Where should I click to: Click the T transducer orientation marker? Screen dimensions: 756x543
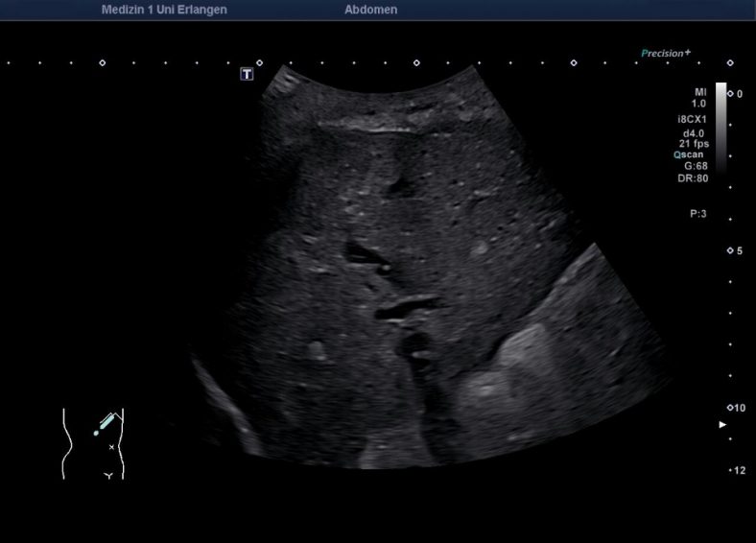247,74
